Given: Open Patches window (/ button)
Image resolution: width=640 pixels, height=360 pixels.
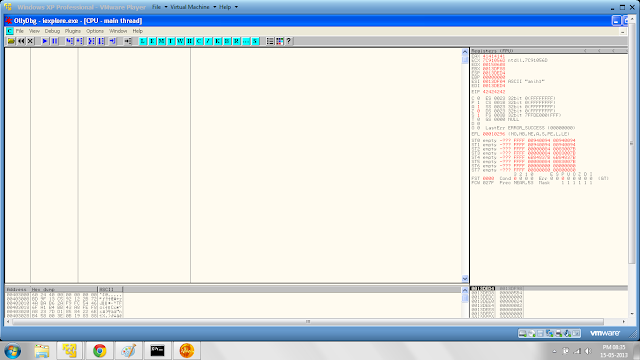Looking at the screenshot, I should 208,41.
